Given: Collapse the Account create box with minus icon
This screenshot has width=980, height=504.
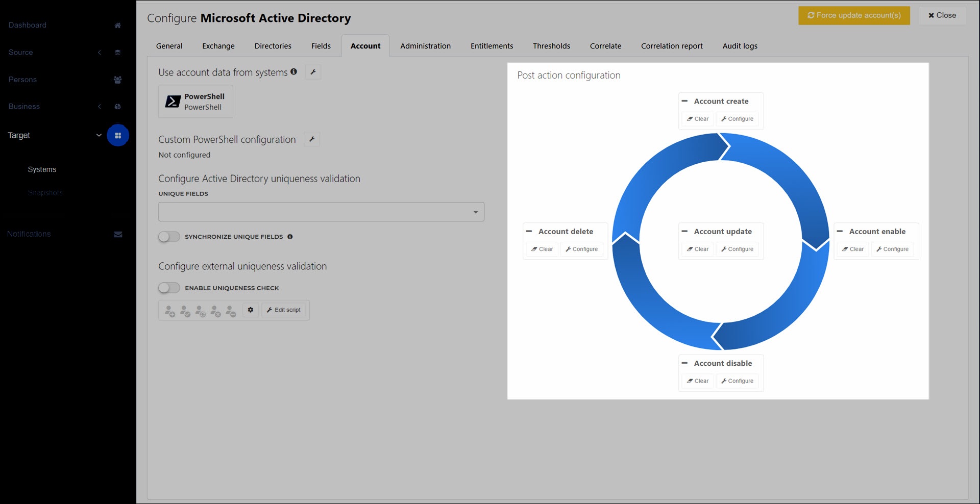Looking at the screenshot, I should (x=684, y=101).
